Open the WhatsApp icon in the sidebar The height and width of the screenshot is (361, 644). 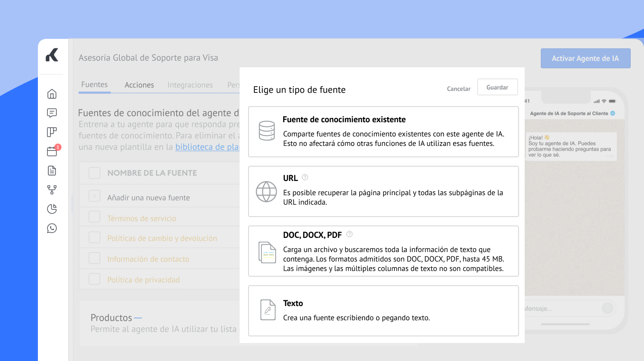[x=52, y=228]
